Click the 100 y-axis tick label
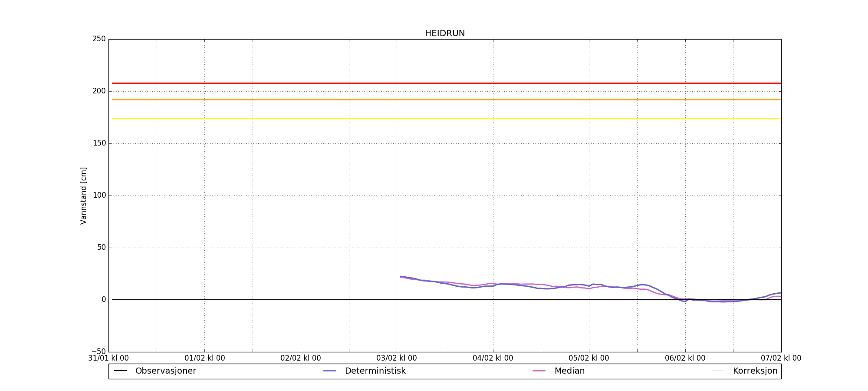Viewport: 868px width, 391px height. click(x=99, y=195)
